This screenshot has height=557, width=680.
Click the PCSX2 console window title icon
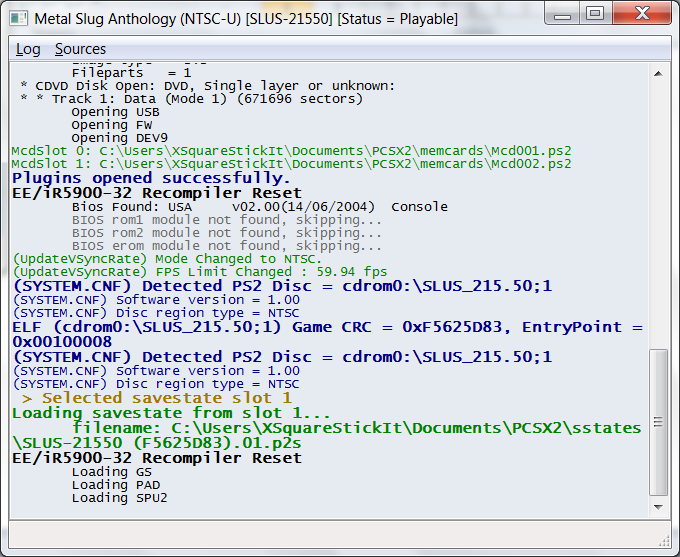(x=19, y=19)
